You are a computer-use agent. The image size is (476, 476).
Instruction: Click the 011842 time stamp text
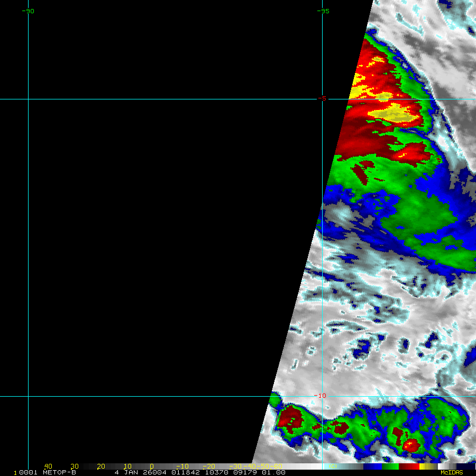(186, 472)
